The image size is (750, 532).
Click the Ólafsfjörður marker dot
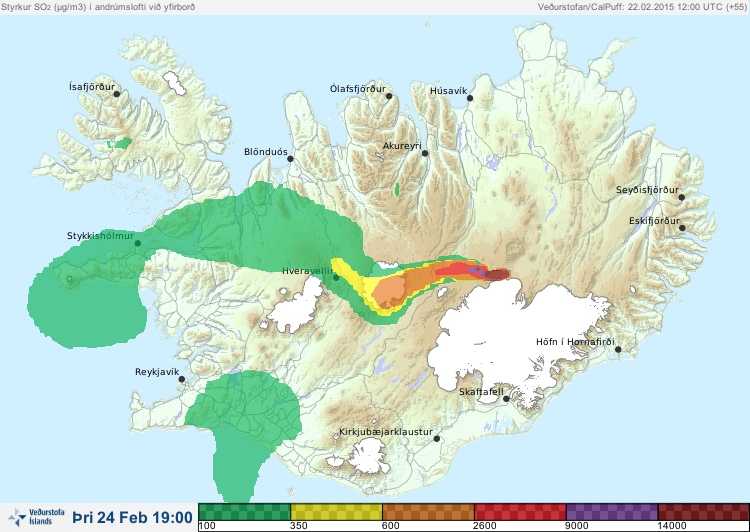[x=389, y=96]
